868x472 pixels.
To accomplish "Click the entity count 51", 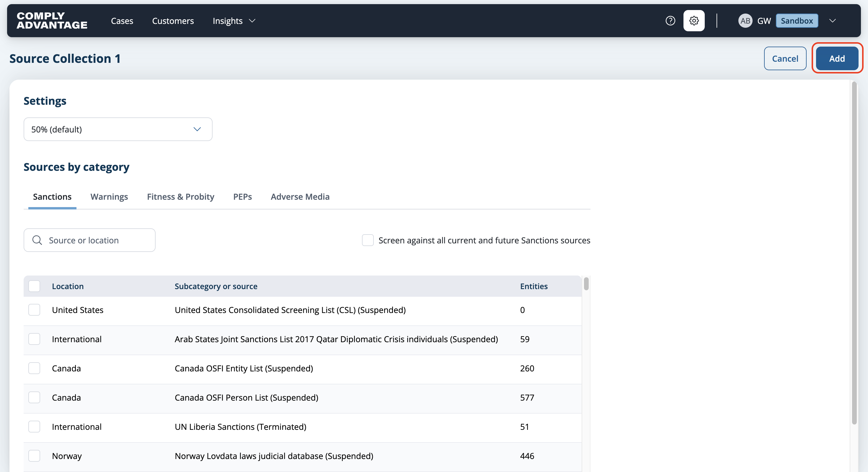I will coord(524,427).
